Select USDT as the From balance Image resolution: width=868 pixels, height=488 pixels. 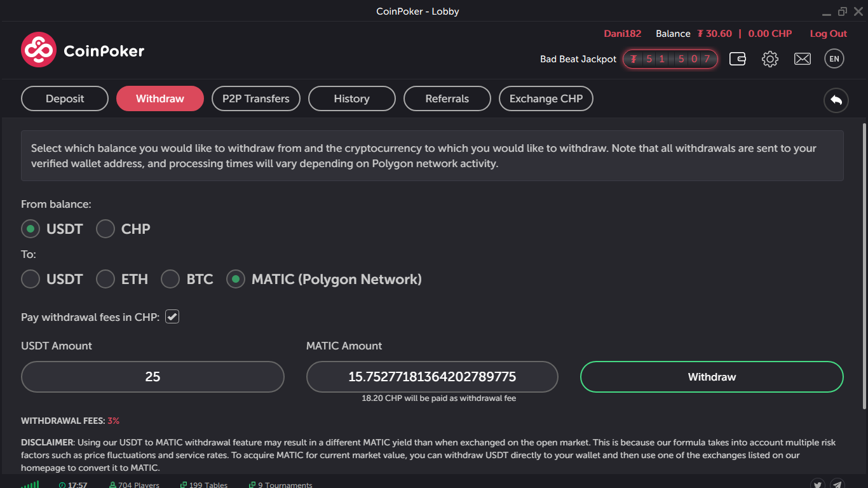point(31,229)
